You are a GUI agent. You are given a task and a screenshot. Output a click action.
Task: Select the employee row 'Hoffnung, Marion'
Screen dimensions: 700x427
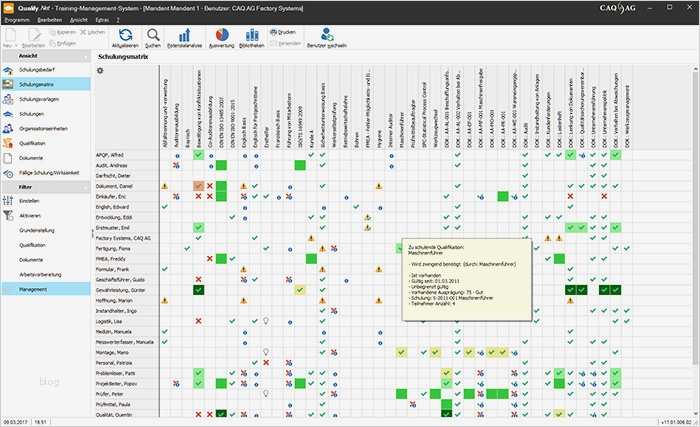pyautogui.click(x=127, y=300)
